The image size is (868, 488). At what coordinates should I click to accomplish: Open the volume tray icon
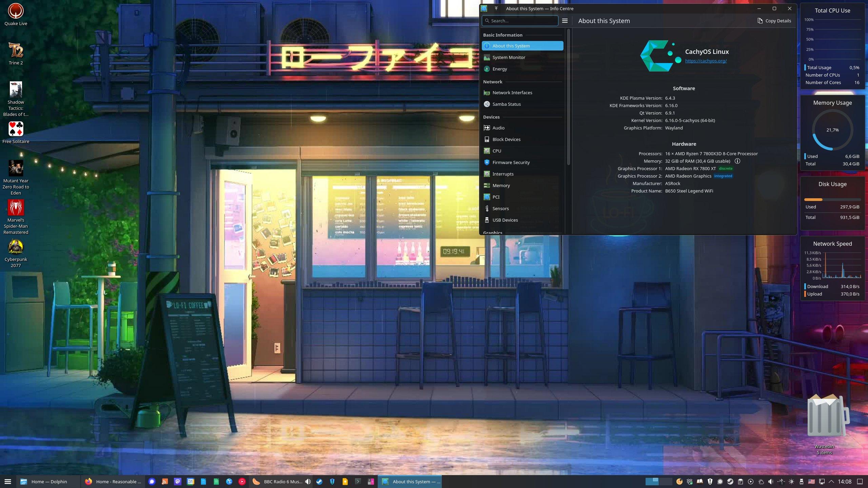[771, 482]
